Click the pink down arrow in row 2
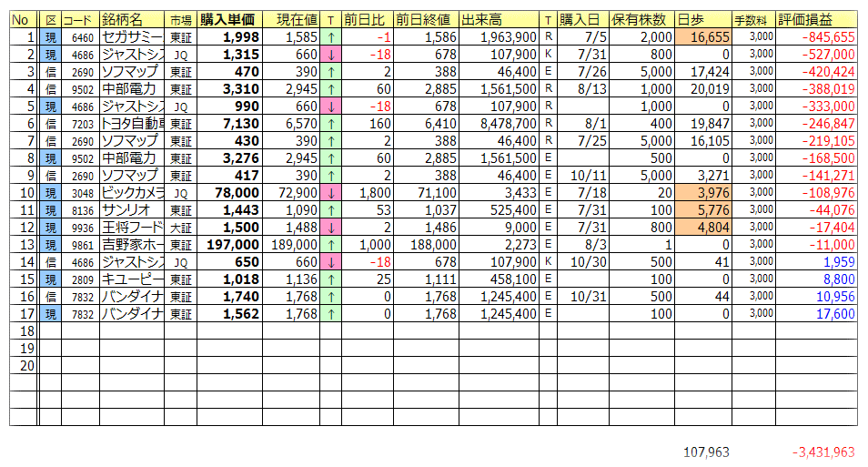 pyautogui.click(x=330, y=55)
